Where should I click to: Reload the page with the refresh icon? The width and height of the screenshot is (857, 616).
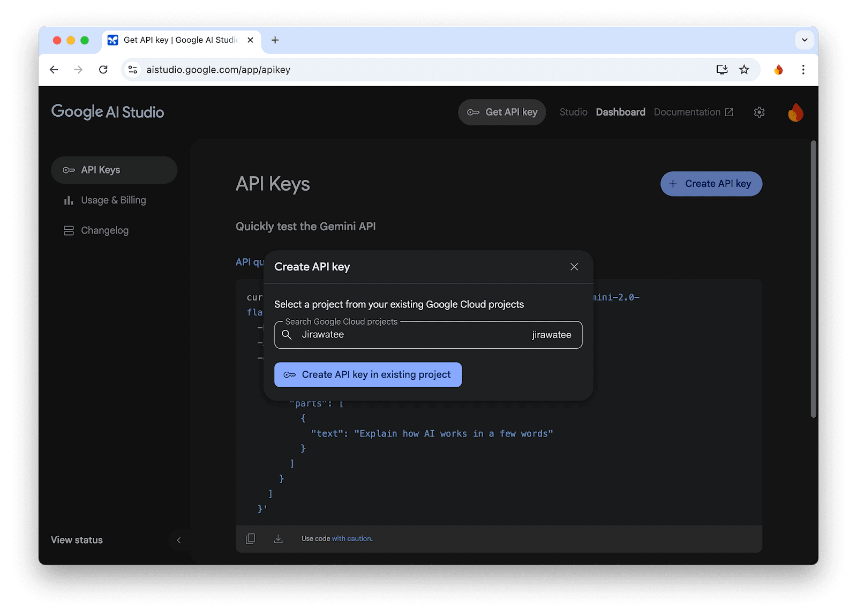(103, 70)
